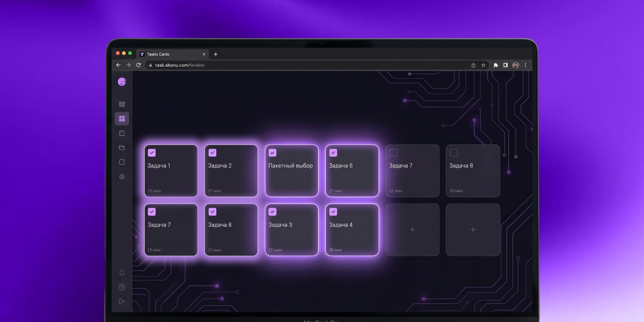Open the help question mark icon

coord(122,287)
